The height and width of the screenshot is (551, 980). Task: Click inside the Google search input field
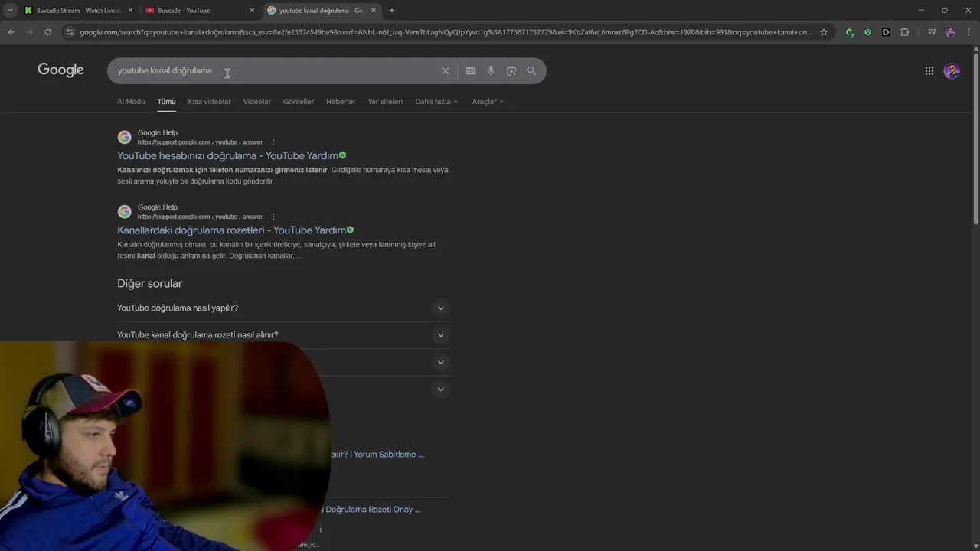(x=276, y=71)
